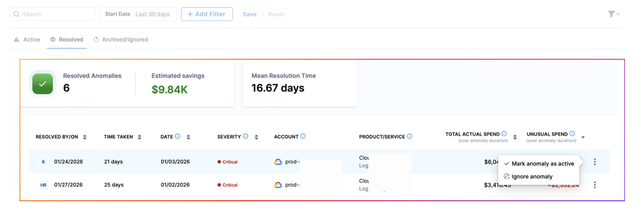644x222 pixels.
Task: Click info icon beside UNUSUAL SPEND header
Action: [x=572, y=134]
